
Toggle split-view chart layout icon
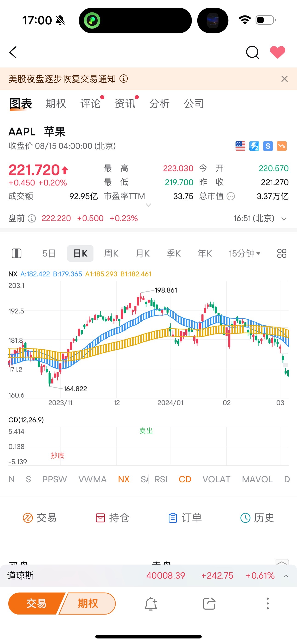click(x=17, y=254)
